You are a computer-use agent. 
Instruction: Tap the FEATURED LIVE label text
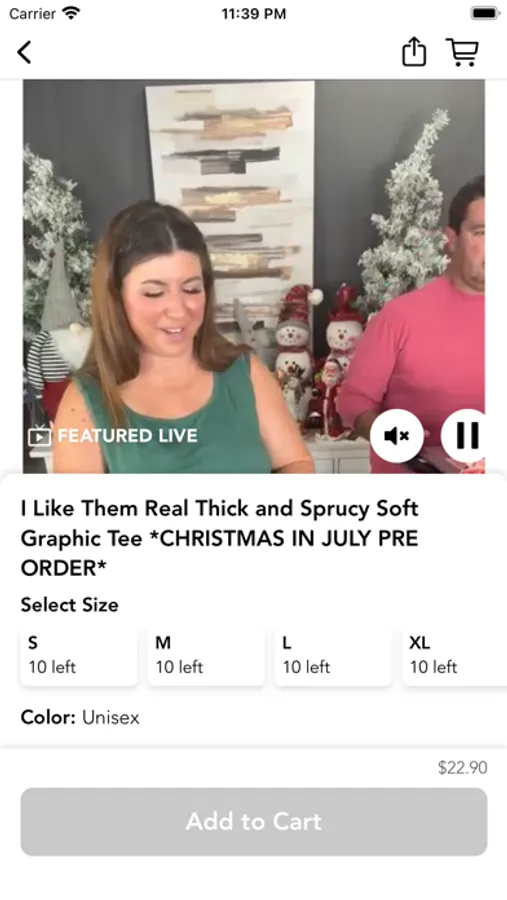tap(127, 436)
